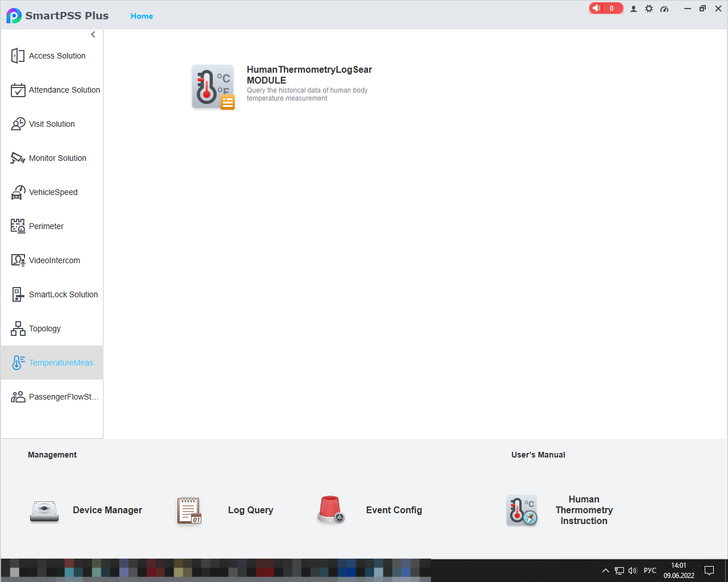Screen dimensions: 728x582
Task: Show hidden system tray icons
Action: click(606, 571)
